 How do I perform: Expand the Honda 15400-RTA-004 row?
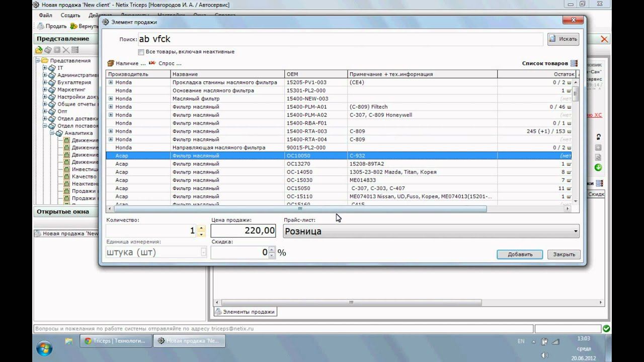(x=111, y=139)
